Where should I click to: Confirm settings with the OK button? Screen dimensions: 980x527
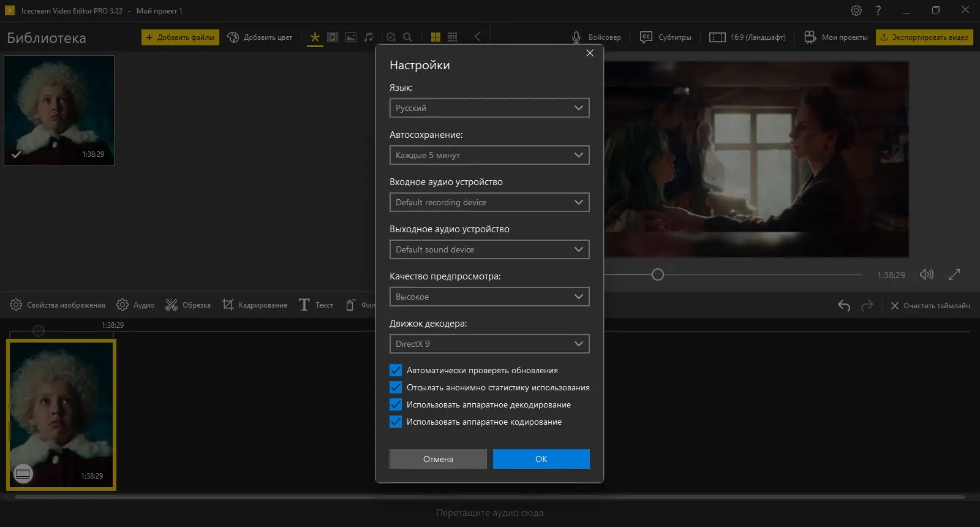[x=541, y=459]
